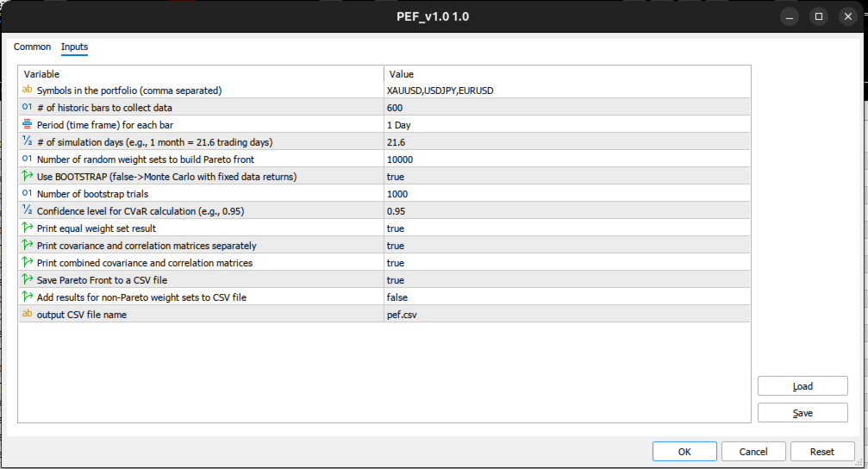Viewport: 868px width, 469px height.
Task: Click the string icon beside Symbols in the portfolio
Action: 27,90
